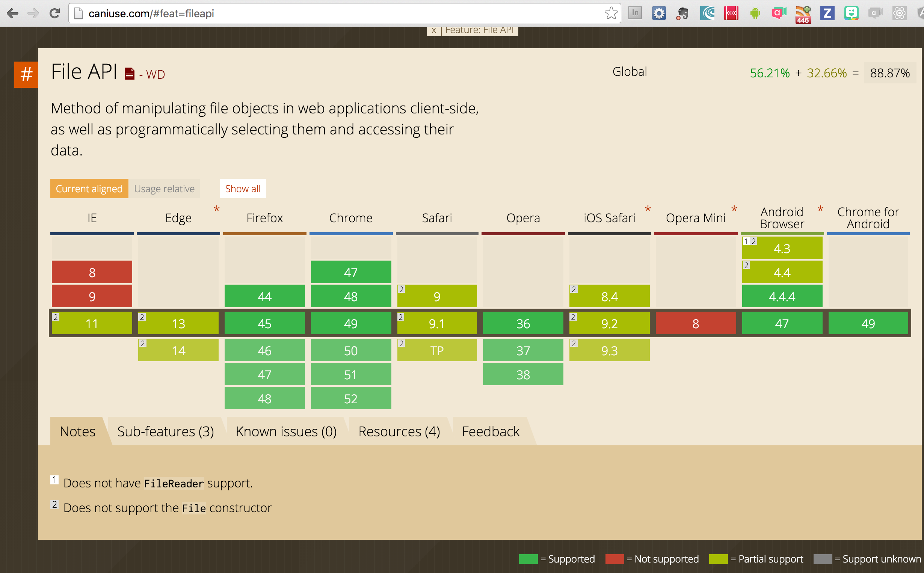Select the Chrome 50 cell
924x573 pixels.
[351, 350]
